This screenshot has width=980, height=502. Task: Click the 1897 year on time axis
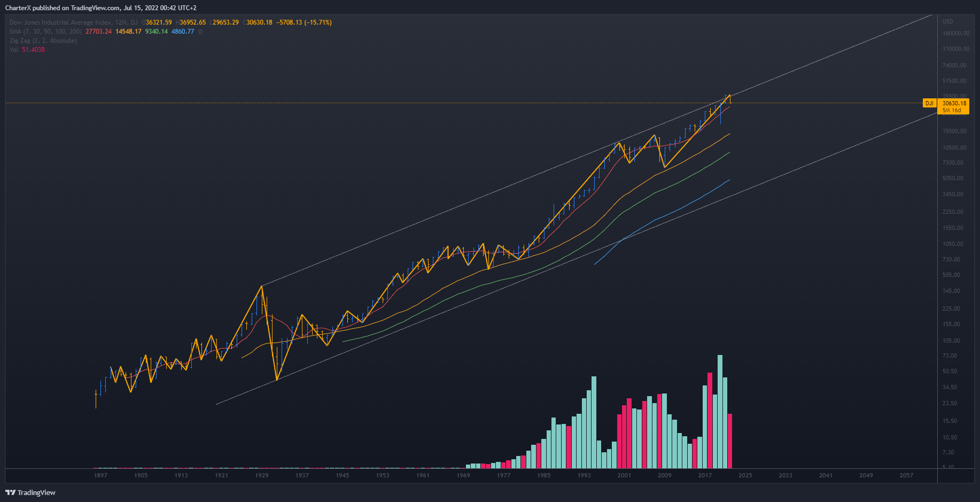(100, 475)
